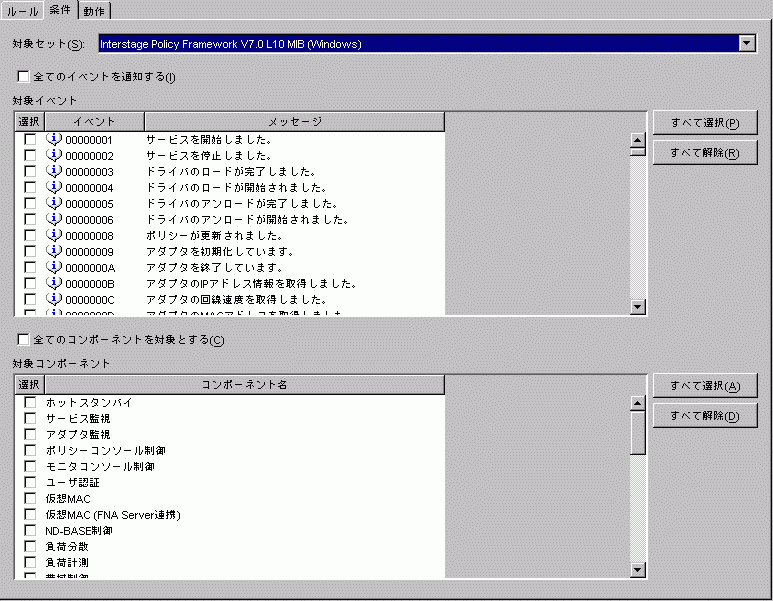This screenshot has width=773, height=601.
Task: Click the info icon for event 00000002
Action: click(x=54, y=155)
